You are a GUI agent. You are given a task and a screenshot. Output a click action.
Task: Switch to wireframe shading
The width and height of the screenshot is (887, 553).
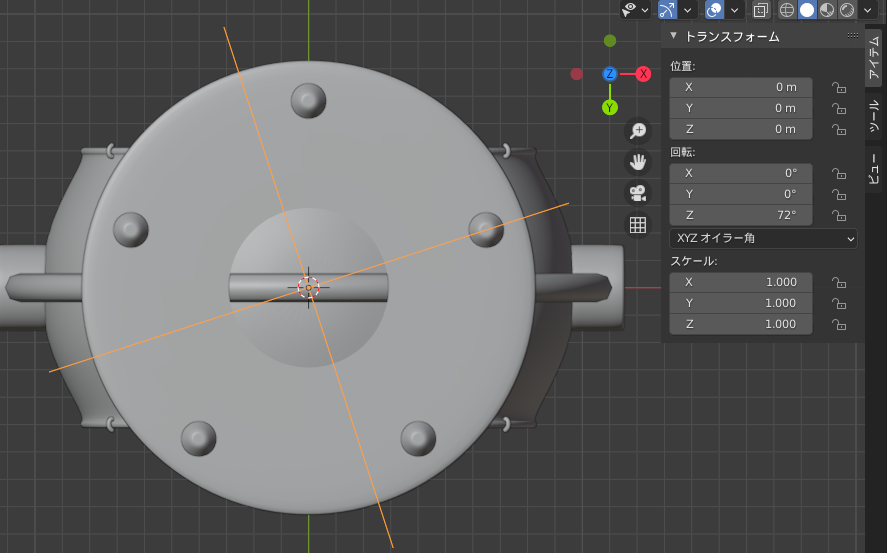click(x=787, y=10)
